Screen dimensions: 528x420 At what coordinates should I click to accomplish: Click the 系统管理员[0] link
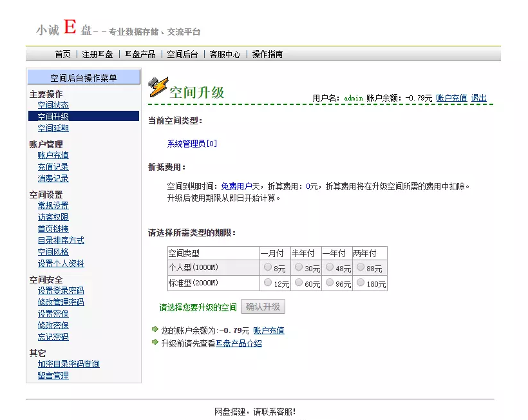point(191,144)
